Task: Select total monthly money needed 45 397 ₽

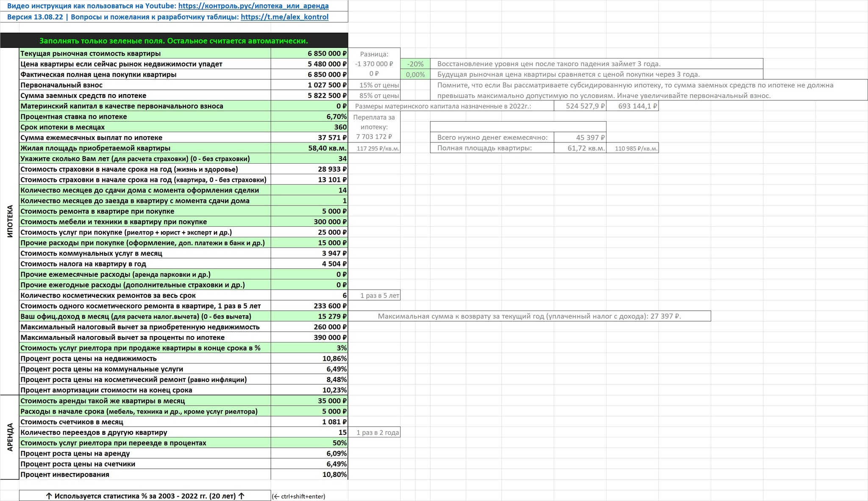Action: 580,138
